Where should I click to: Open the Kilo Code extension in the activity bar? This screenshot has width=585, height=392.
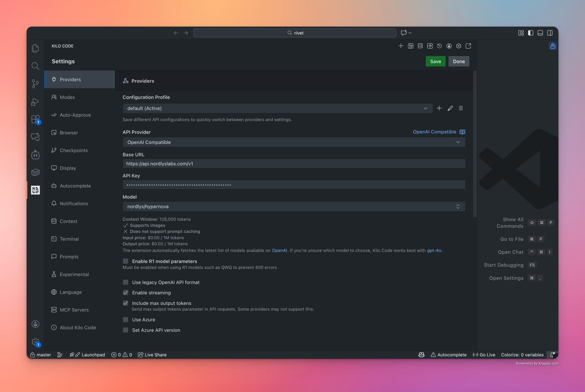click(x=35, y=190)
